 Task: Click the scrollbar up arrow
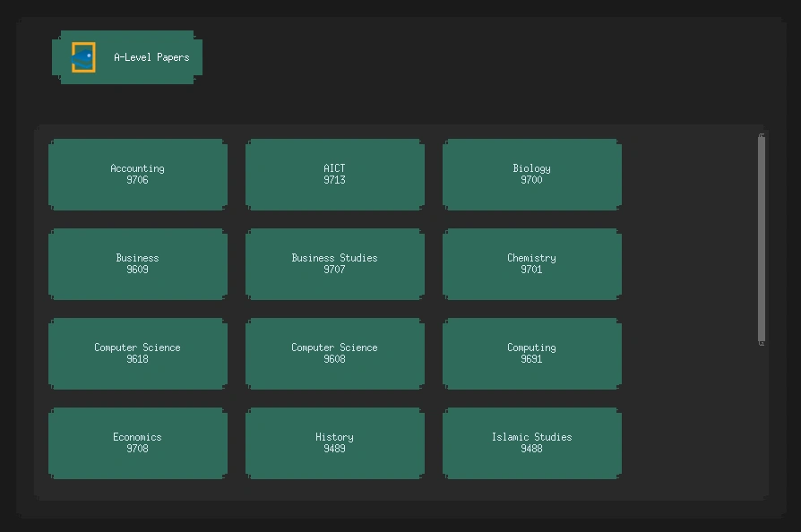coord(762,135)
